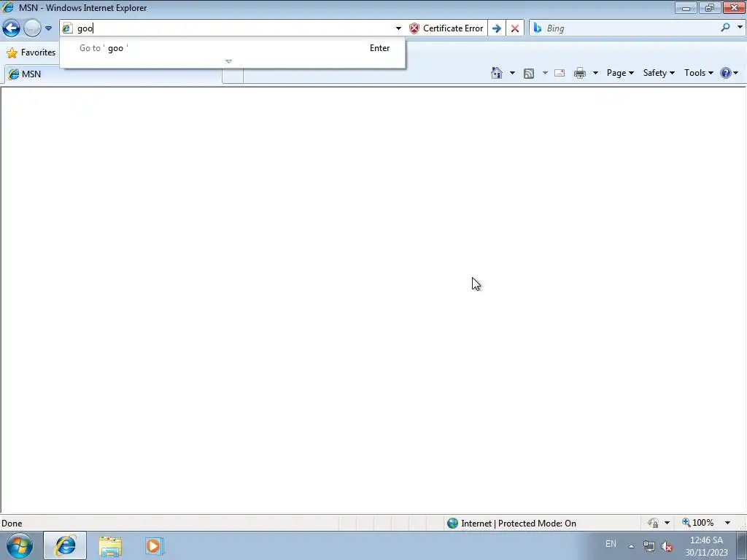Click the greyed Forward navigation button
Viewport: 747px width, 560px height.
click(32, 28)
